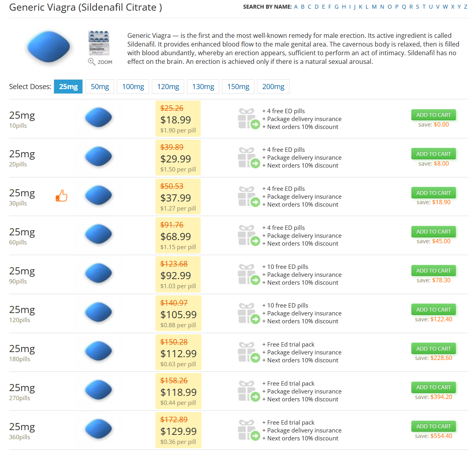
Task: Click the blue pill icon in the 10pills row
Action: [x=98, y=117]
